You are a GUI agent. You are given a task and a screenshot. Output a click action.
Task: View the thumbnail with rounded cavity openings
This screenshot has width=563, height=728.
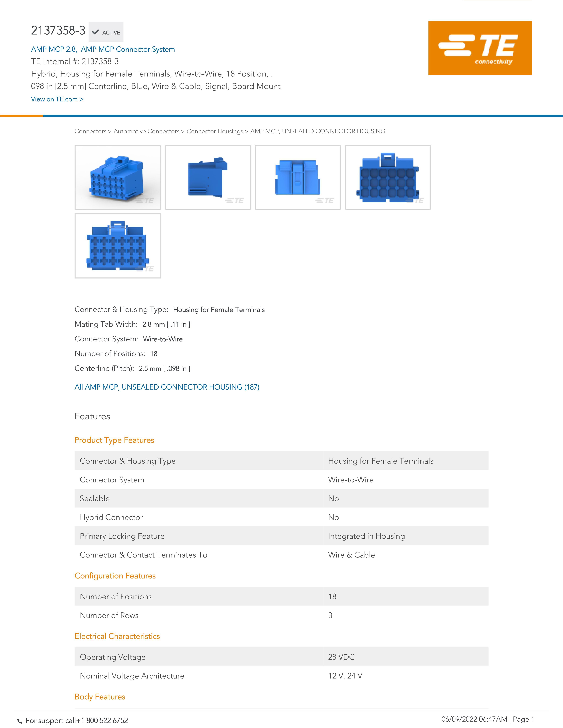point(388,178)
